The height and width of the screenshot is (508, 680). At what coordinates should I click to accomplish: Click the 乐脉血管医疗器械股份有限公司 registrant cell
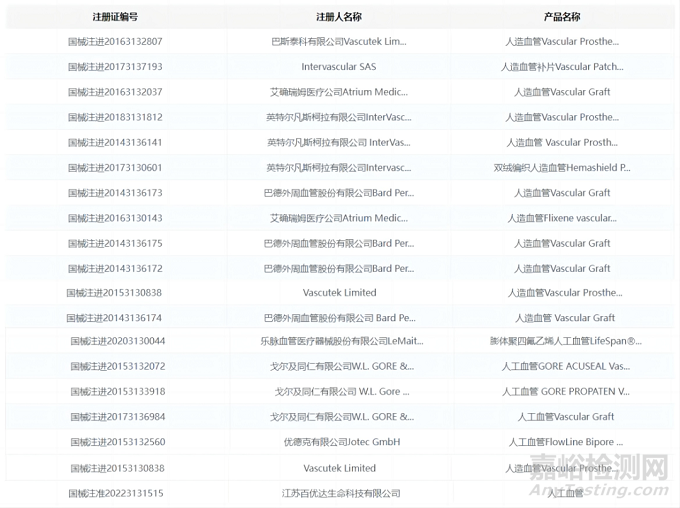coord(339,342)
